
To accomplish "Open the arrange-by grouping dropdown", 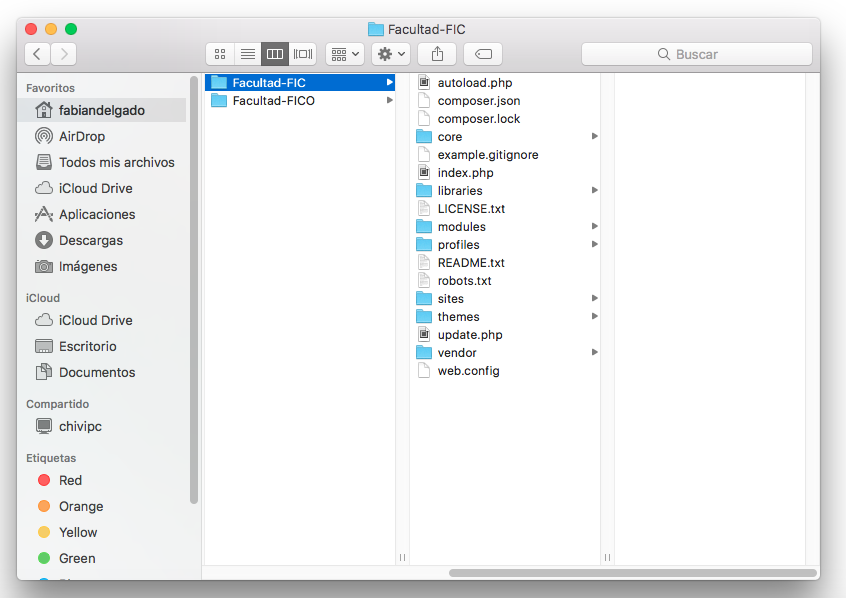I will point(345,54).
